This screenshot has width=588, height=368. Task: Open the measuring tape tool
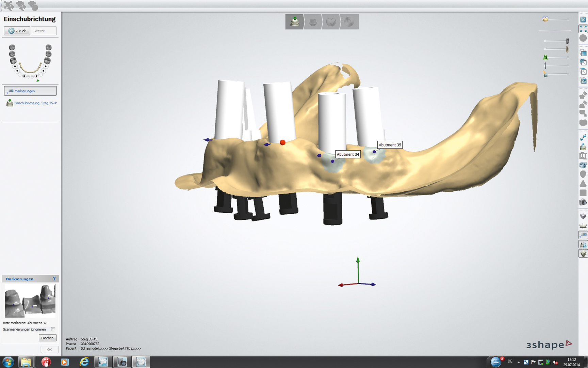coord(583,165)
